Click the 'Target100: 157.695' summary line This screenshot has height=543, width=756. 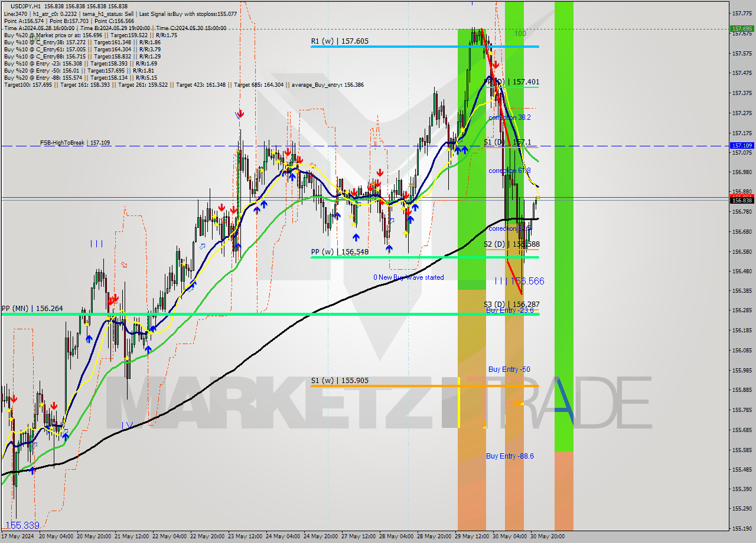click(x=184, y=84)
